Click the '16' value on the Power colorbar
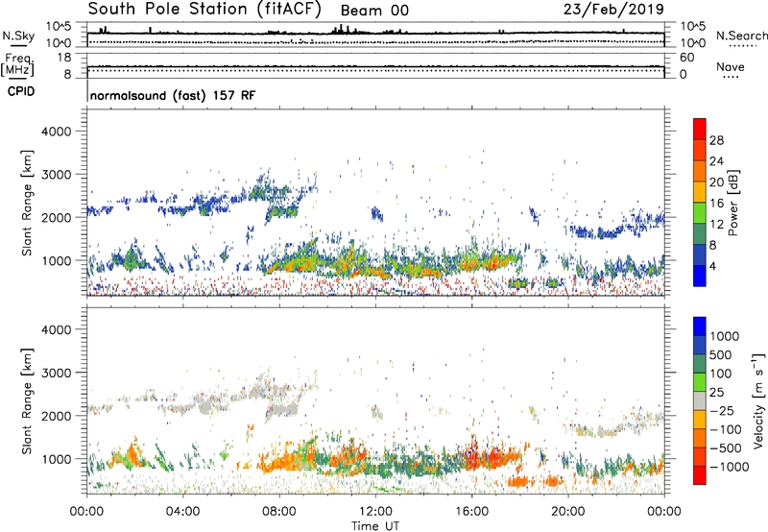This screenshot has height=532, width=768. pos(716,204)
